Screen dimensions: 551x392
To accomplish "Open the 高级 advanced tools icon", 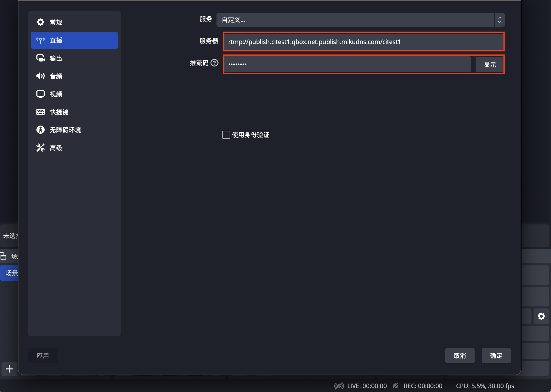I will click(x=41, y=148).
